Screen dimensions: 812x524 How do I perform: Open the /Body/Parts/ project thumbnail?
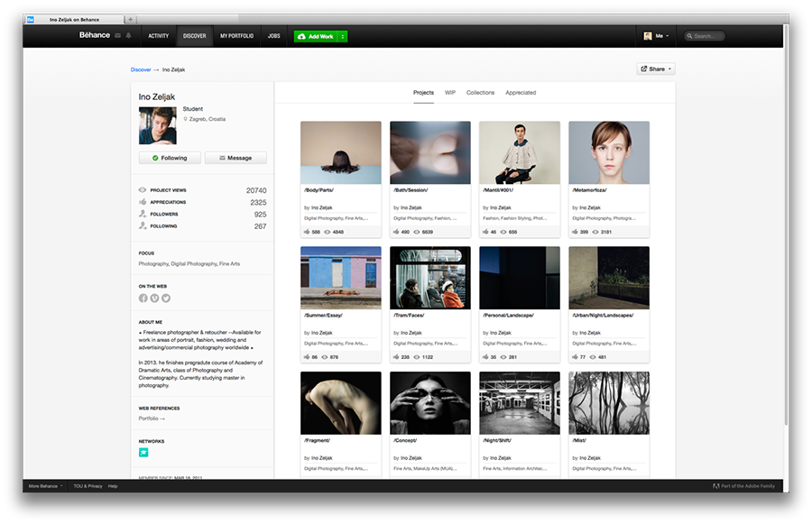341,152
